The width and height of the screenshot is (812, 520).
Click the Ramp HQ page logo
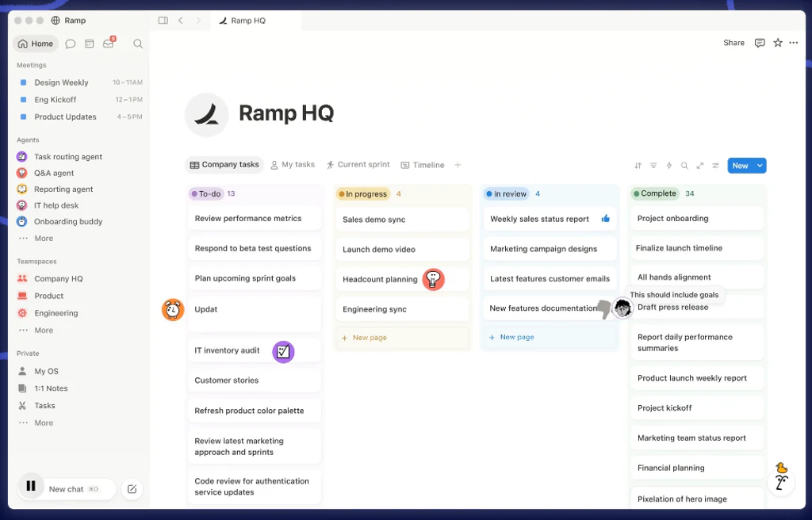coord(207,114)
